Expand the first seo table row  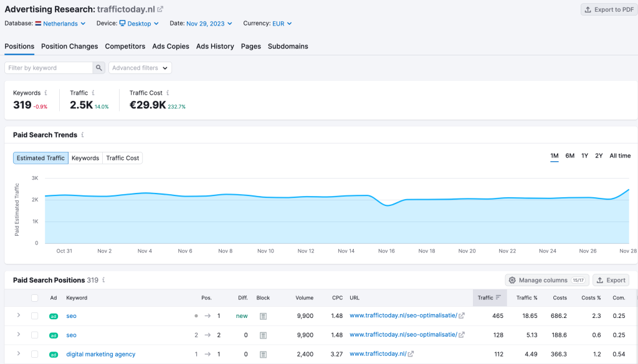(x=18, y=315)
